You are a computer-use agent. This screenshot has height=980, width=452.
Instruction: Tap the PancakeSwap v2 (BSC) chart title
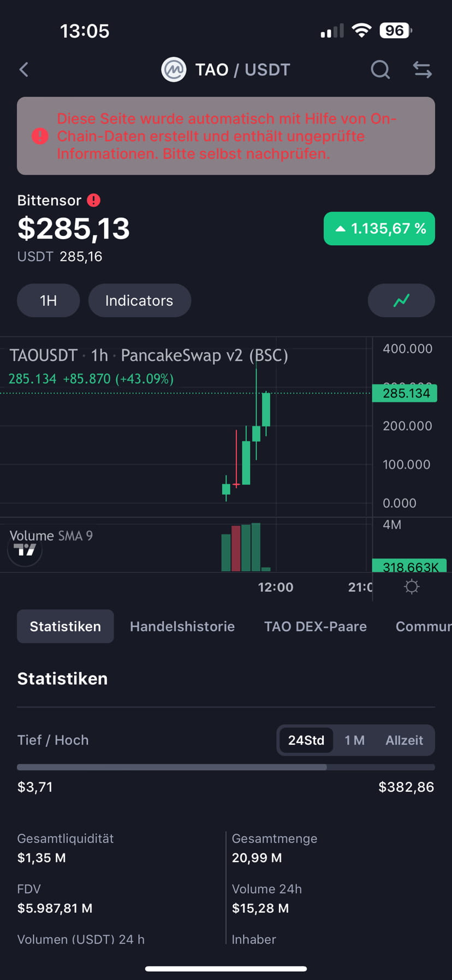coord(205,355)
